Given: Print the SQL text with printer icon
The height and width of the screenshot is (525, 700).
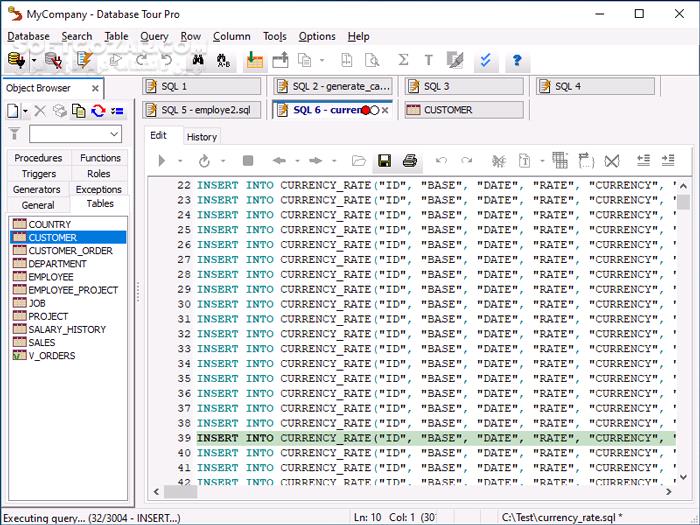Looking at the screenshot, I should pyautogui.click(x=410, y=160).
